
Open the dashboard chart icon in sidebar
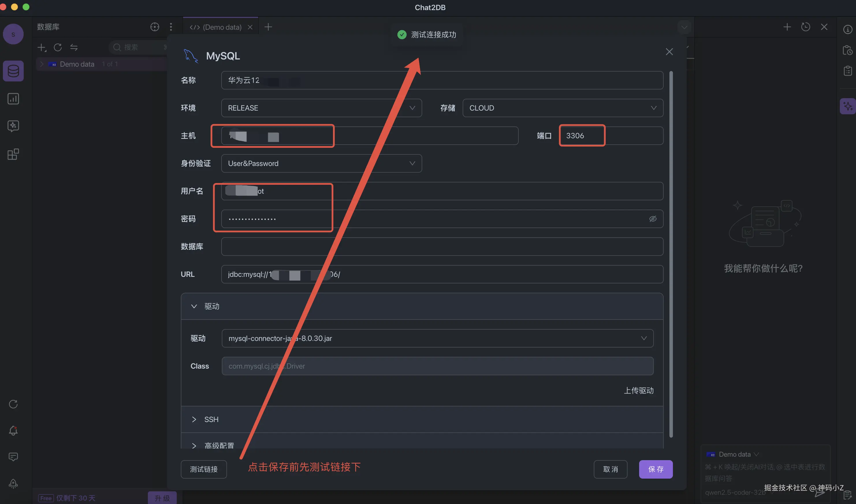pos(13,99)
